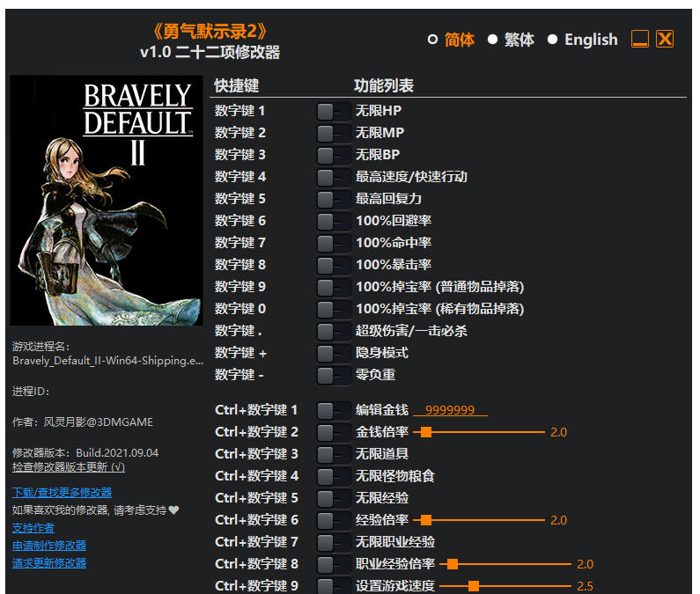Turn on 超级伤害/一击必杀 toggle
The width and height of the screenshot is (700, 594).
334,331
